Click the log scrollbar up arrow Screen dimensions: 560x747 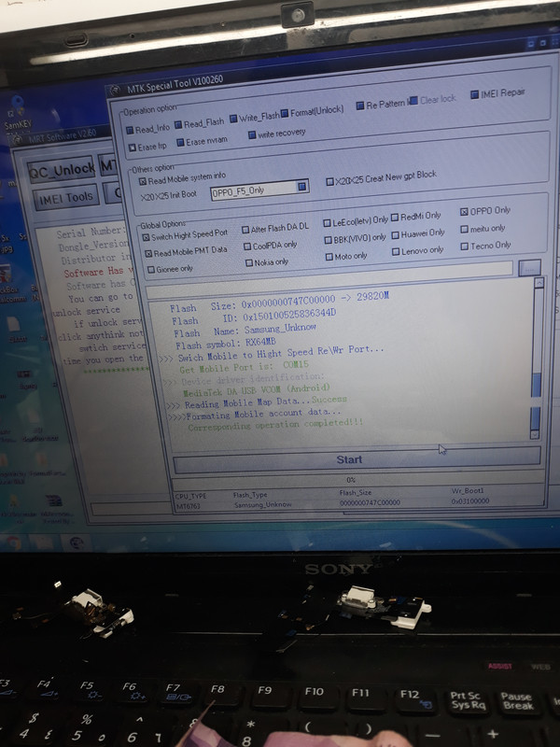(x=539, y=283)
